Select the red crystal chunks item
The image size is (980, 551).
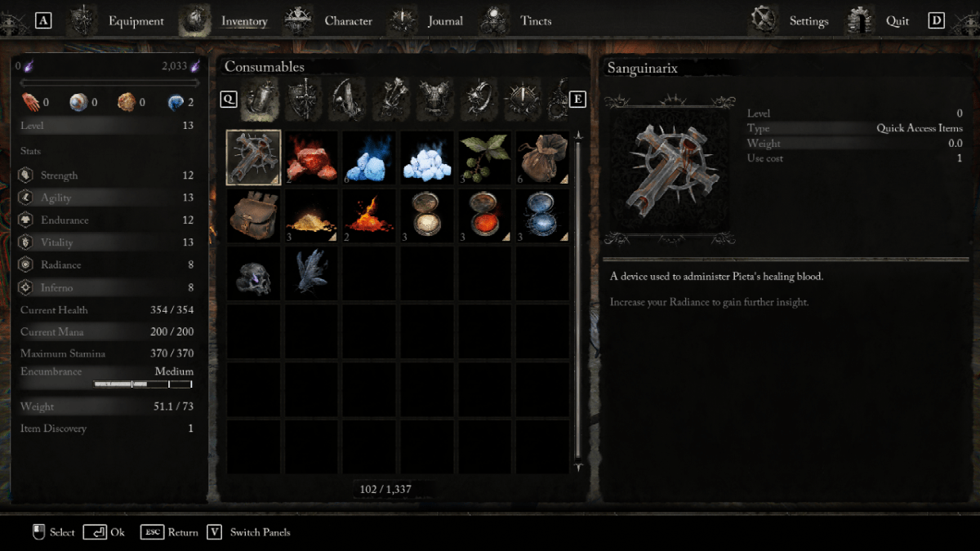(x=311, y=158)
